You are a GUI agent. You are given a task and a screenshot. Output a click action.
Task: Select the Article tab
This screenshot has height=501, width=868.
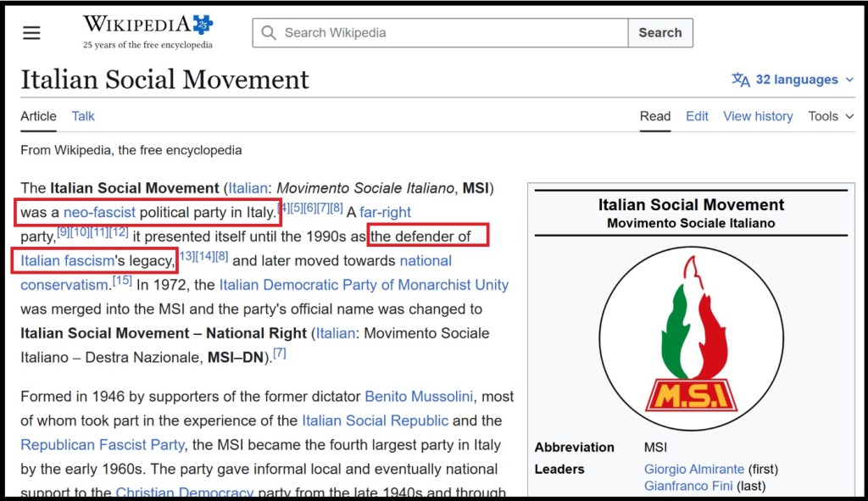(x=38, y=116)
